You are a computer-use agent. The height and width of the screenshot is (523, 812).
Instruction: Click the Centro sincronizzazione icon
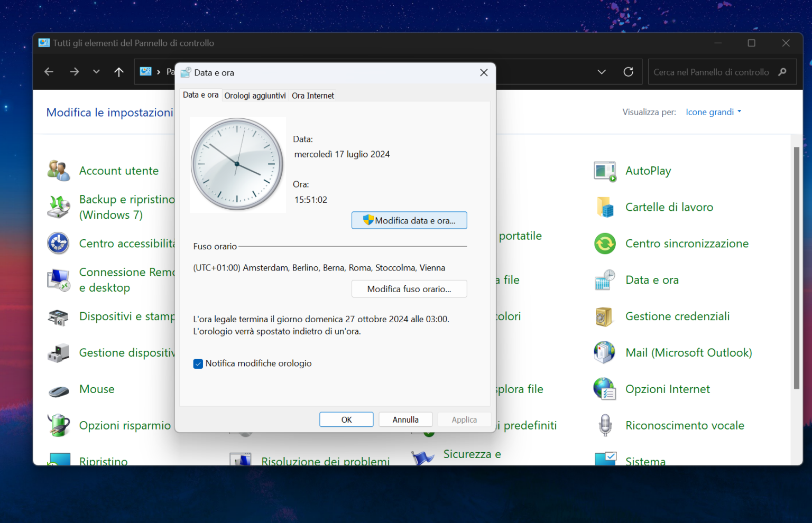tap(605, 244)
